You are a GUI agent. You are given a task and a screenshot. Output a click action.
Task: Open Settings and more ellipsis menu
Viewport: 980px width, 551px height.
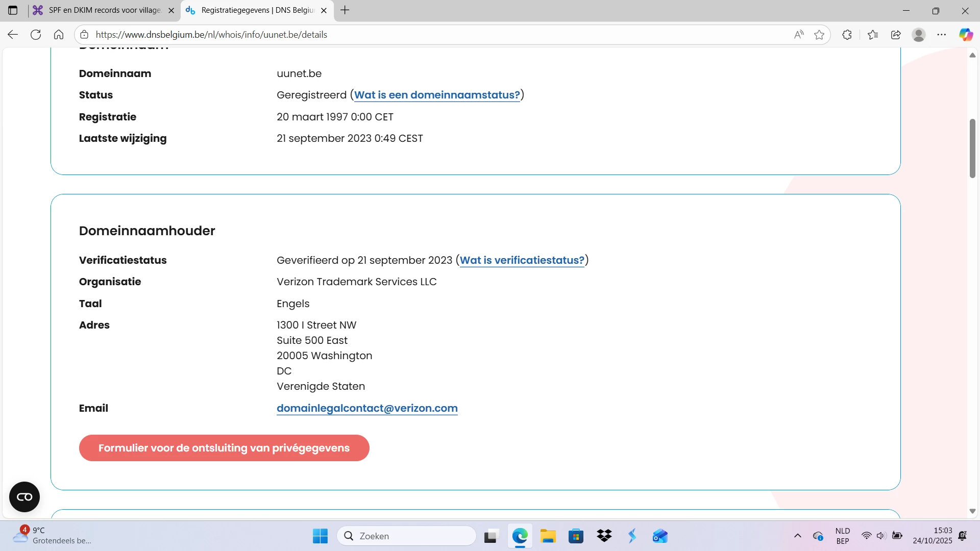[x=942, y=35]
